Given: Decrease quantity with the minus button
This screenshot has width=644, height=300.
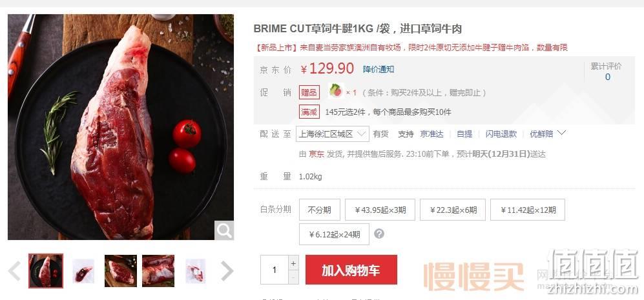Looking at the screenshot, I should [293, 277].
